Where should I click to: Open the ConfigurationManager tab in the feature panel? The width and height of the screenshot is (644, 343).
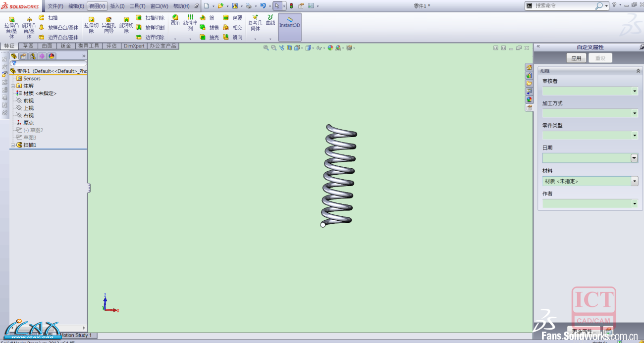[x=32, y=56]
